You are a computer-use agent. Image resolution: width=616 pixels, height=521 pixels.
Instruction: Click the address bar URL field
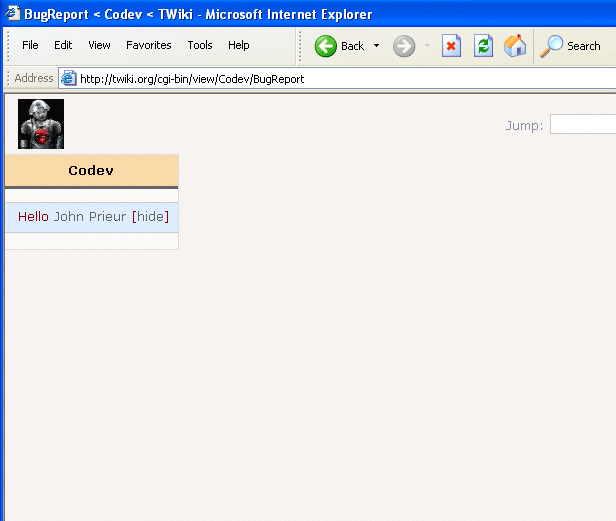coord(340,78)
